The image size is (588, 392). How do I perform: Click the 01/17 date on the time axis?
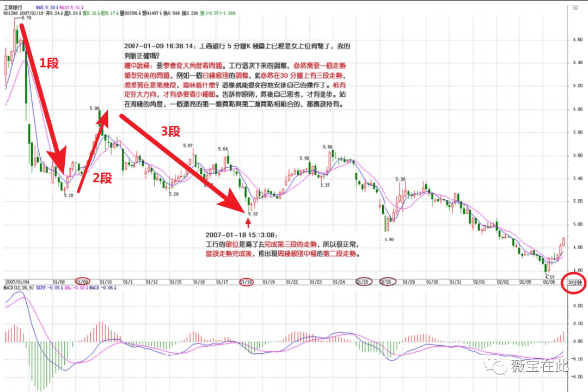click(x=222, y=281)
